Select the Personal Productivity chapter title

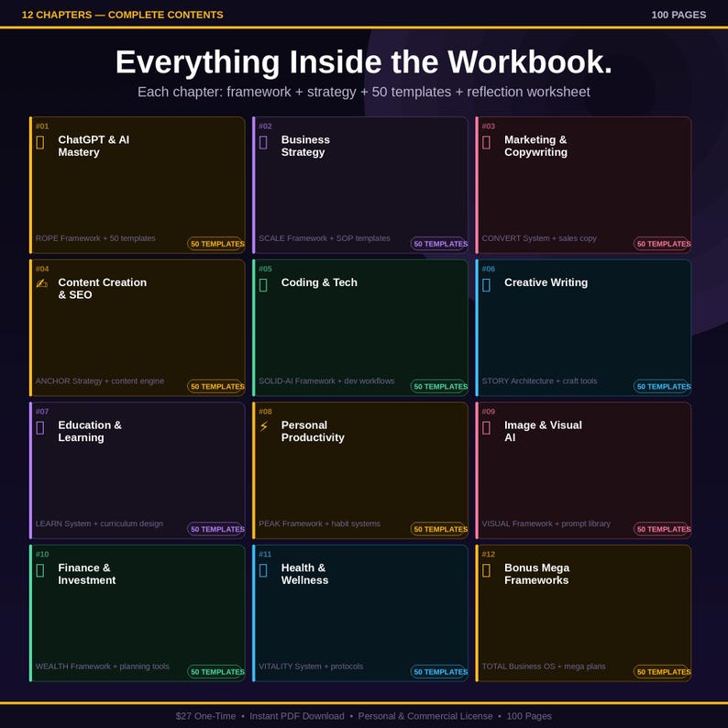click(313, 431)
